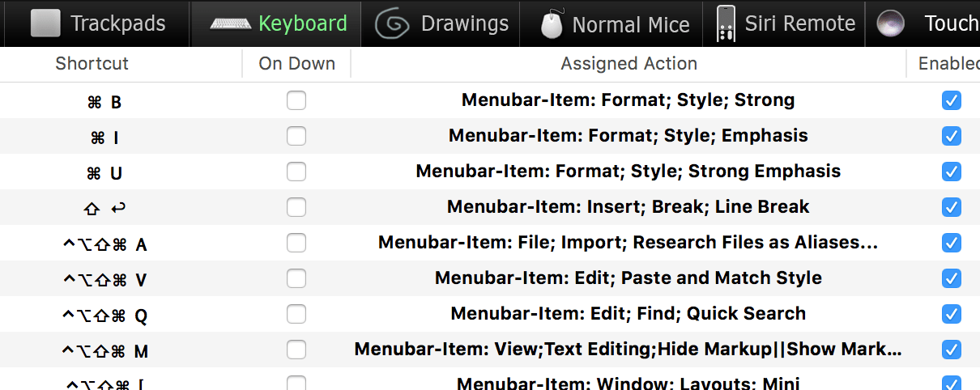Click the On Down column header
This screenshot has height=390, width=980.
pyautogui.click(x=296, y=63)
